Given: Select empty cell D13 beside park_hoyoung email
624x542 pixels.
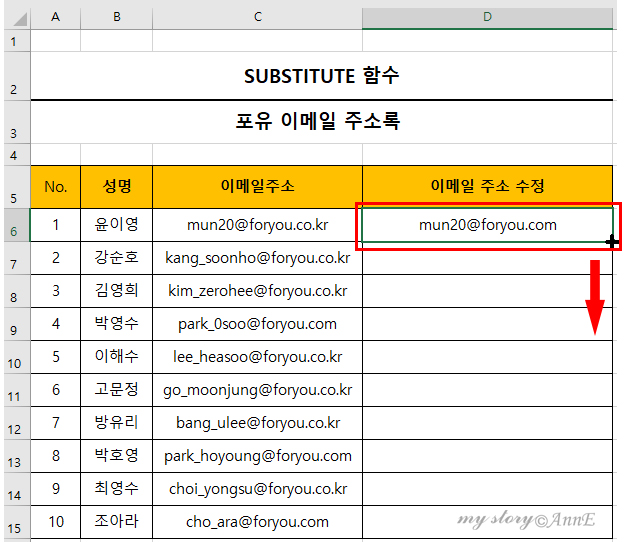Looking at the screenshot, I should point(488,456).
